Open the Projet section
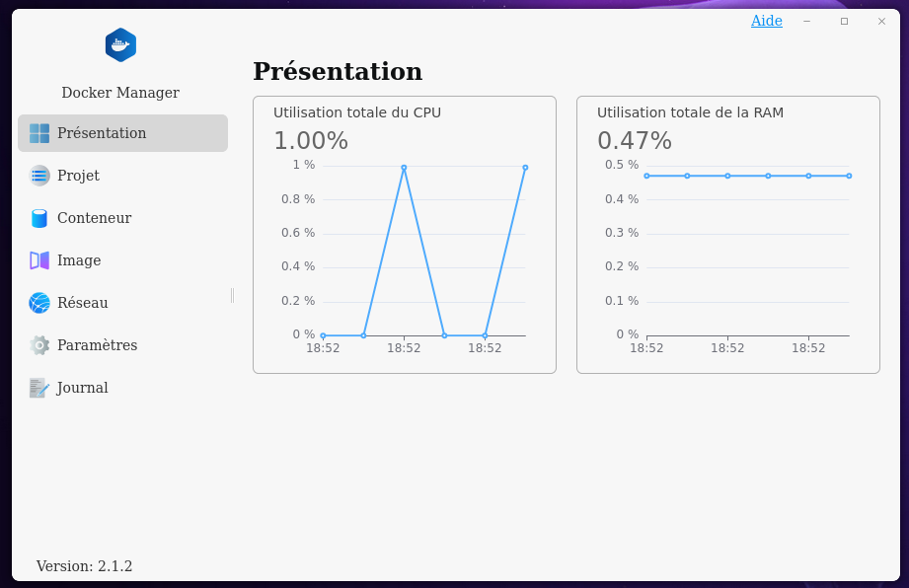 click(x=79, y=176)
